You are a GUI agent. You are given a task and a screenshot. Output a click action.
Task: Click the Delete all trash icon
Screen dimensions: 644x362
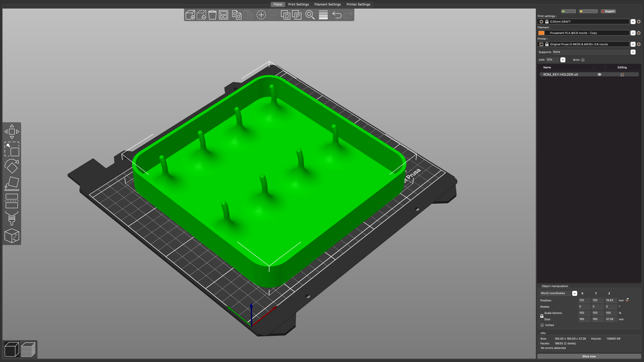point(212,15)
